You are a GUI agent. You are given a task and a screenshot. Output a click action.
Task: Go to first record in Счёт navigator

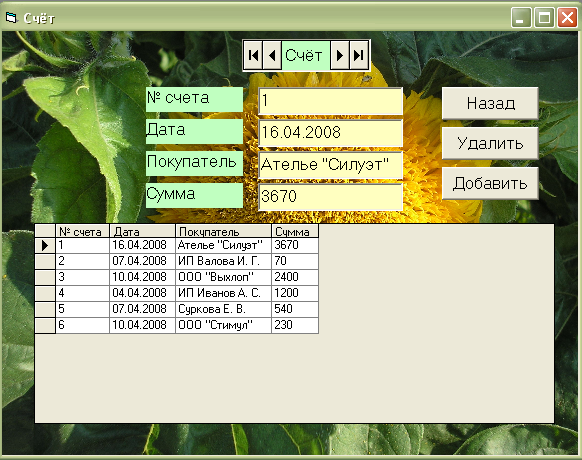tap(254, 55)
